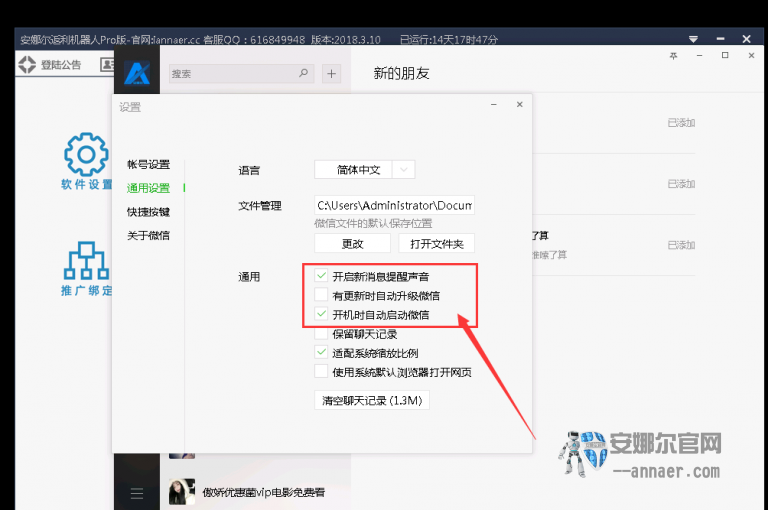Click the 新的朋友 heading

point(402,73)
